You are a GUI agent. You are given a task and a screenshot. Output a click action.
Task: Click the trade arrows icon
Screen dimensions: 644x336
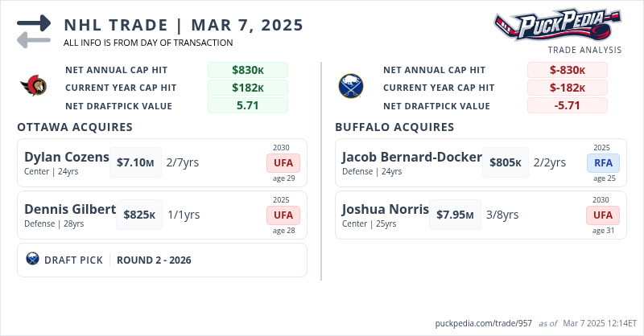point(34,31)
